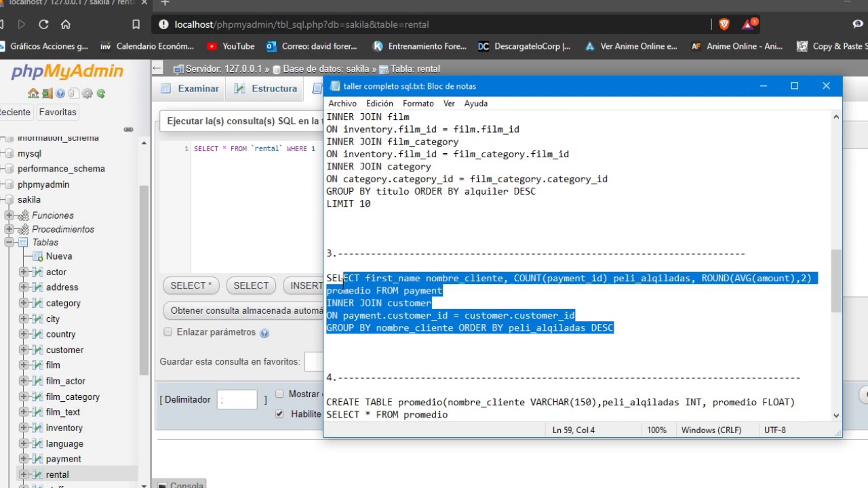
Task: Click the Delimitador input field
Action: 237,400
